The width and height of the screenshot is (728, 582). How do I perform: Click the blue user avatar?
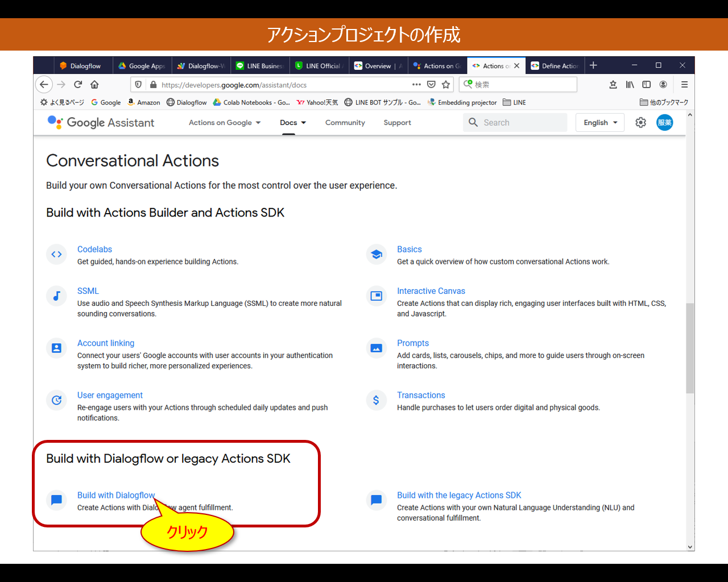(x=665, y=122)
